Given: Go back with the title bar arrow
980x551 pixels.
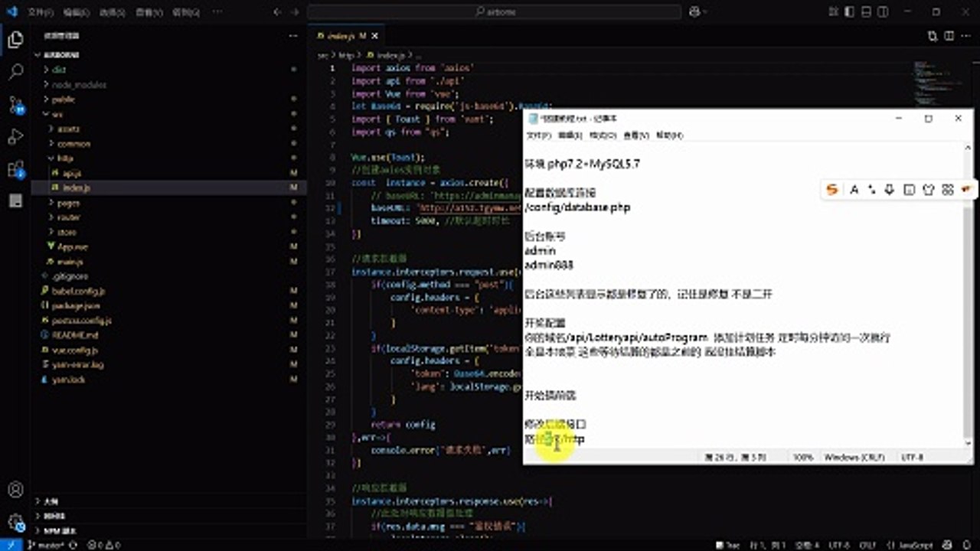Looking at the screenshot, I should 276,11.
